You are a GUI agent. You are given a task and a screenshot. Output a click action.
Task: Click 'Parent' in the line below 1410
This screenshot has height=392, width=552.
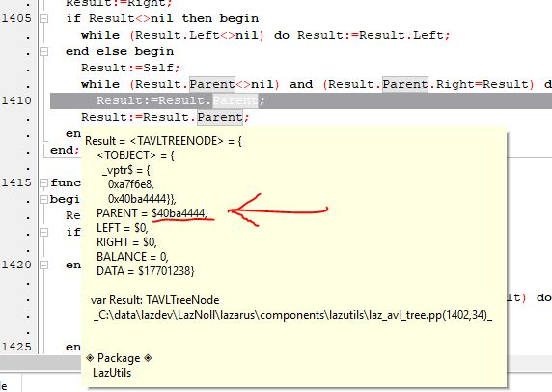(220, 117)
